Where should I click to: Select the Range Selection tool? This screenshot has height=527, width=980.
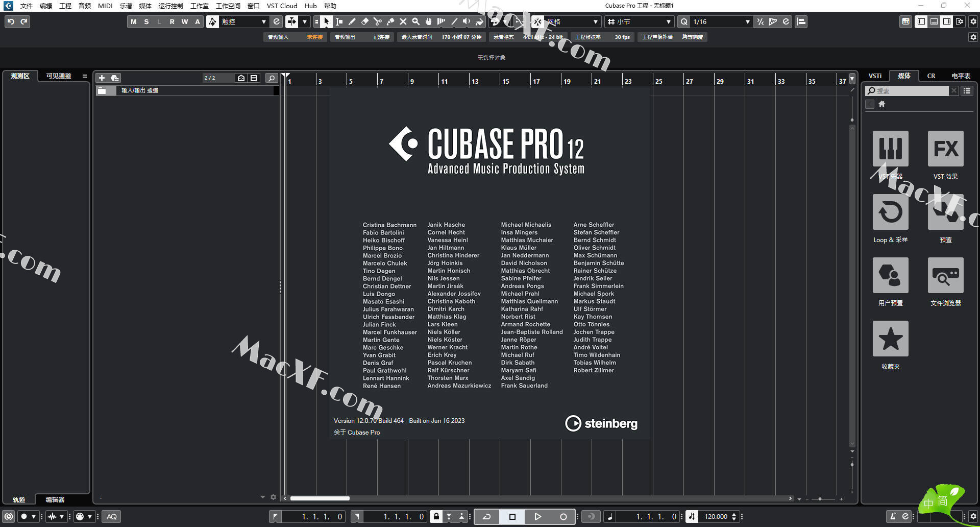(339, 21)
